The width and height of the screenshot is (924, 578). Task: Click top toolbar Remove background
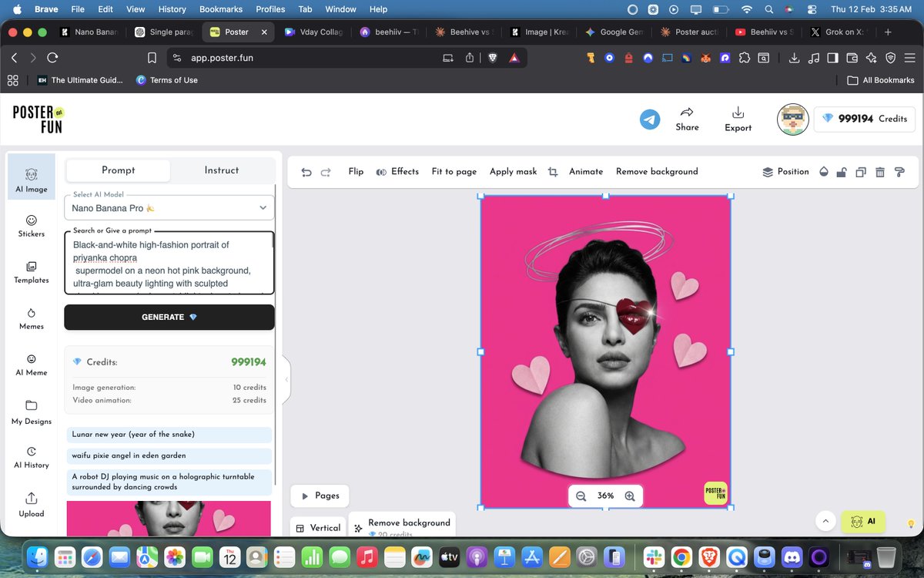(x=657, y=172)
